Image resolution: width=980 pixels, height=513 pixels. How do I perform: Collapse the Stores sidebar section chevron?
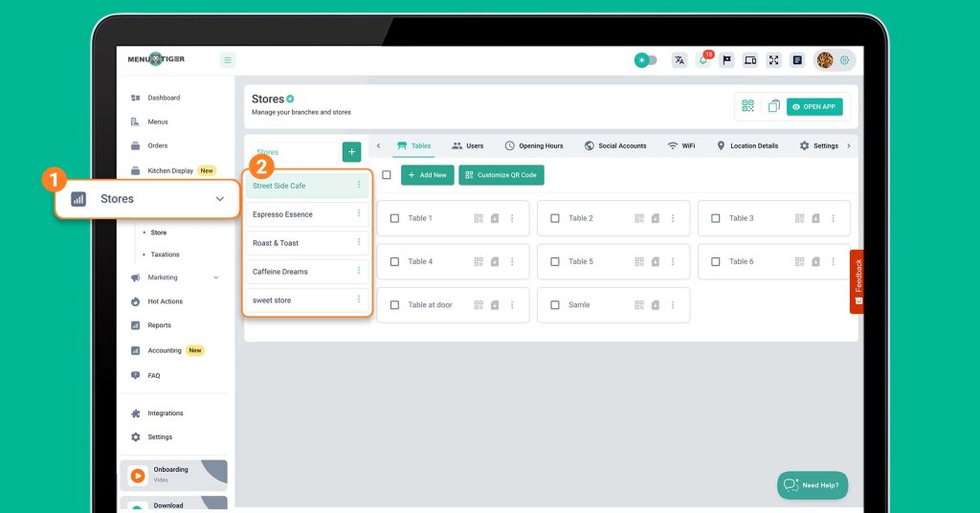(220, 199)
